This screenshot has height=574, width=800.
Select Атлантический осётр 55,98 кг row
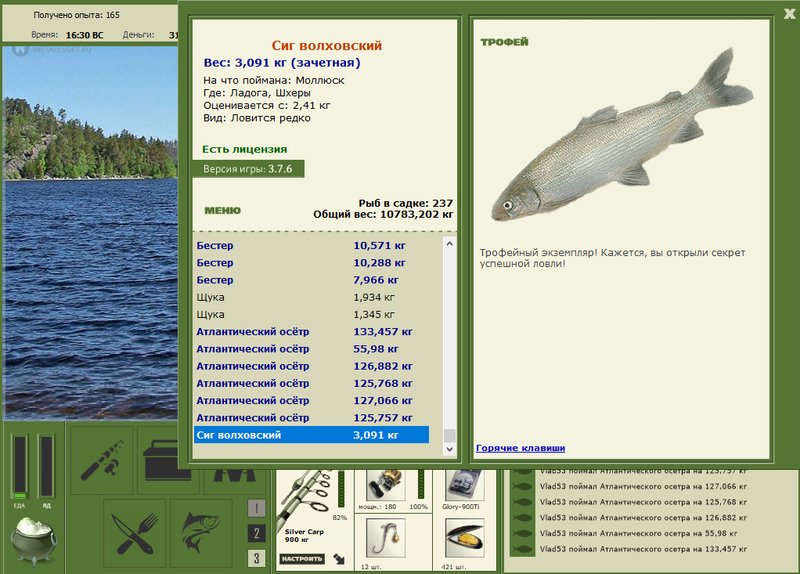[x=311, y=349]
